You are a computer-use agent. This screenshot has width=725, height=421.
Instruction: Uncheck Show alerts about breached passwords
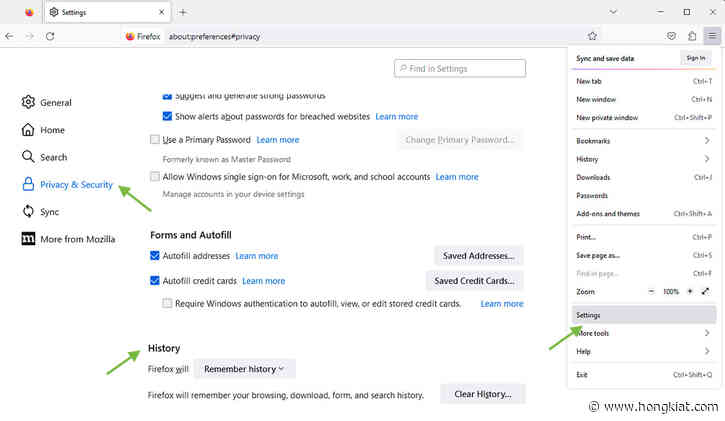click(x=167, y=116)
